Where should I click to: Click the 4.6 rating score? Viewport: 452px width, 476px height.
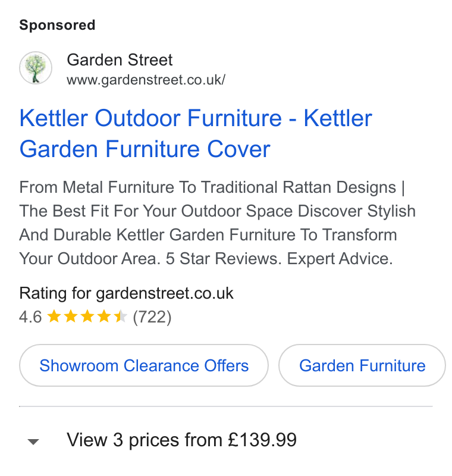pyautogui.click(x=30, y=317)
